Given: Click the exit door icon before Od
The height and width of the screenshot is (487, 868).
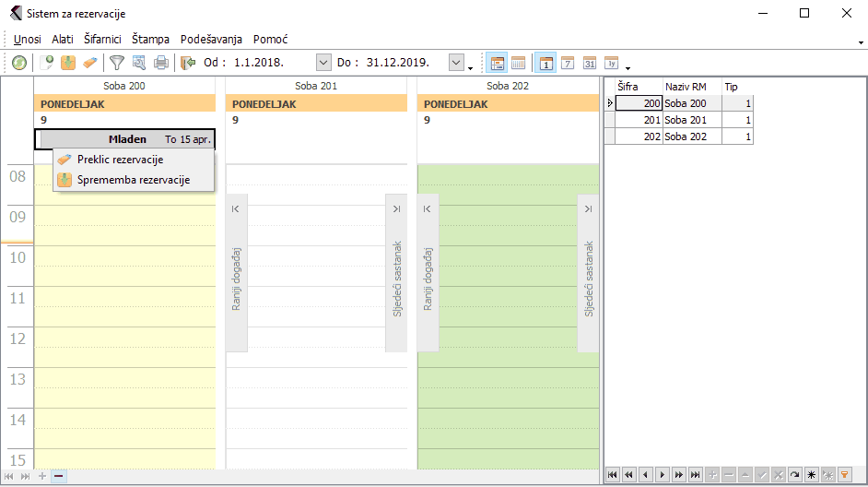Looking at the screenshot, I should [189, 63].
